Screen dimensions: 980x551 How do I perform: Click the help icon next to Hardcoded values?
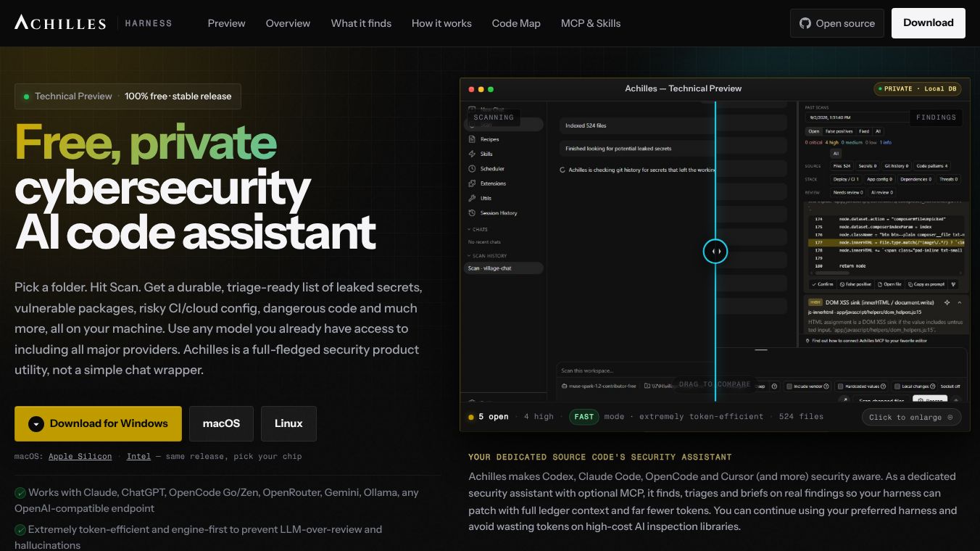pyautogui.click(x=884, y=386)
